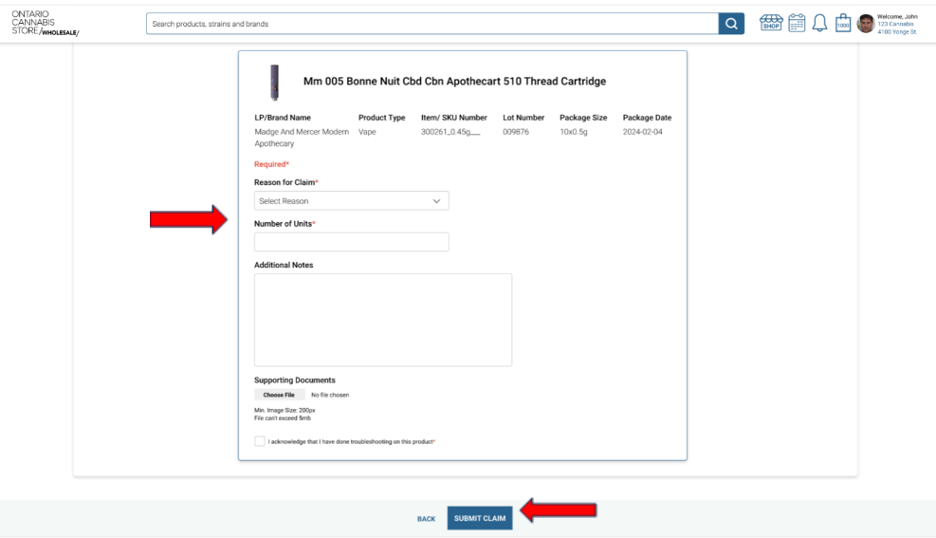Click the Supporting Documents label

click(295, 380)
